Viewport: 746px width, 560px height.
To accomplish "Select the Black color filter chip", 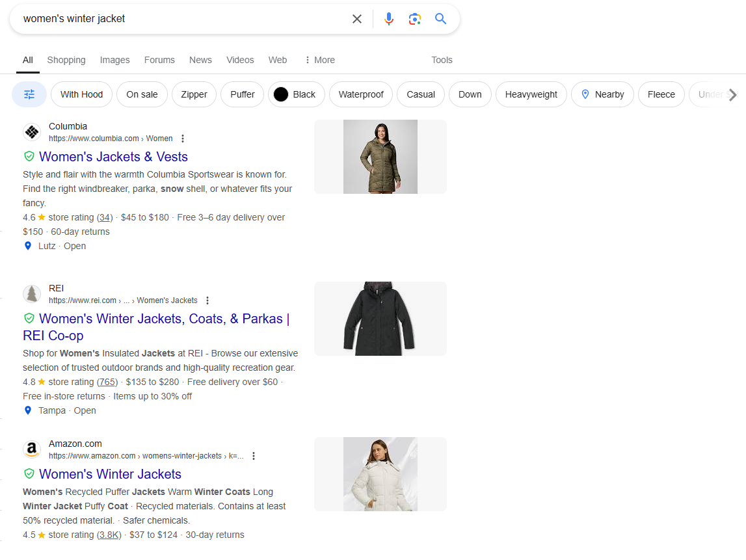I will tap(297, 94).
